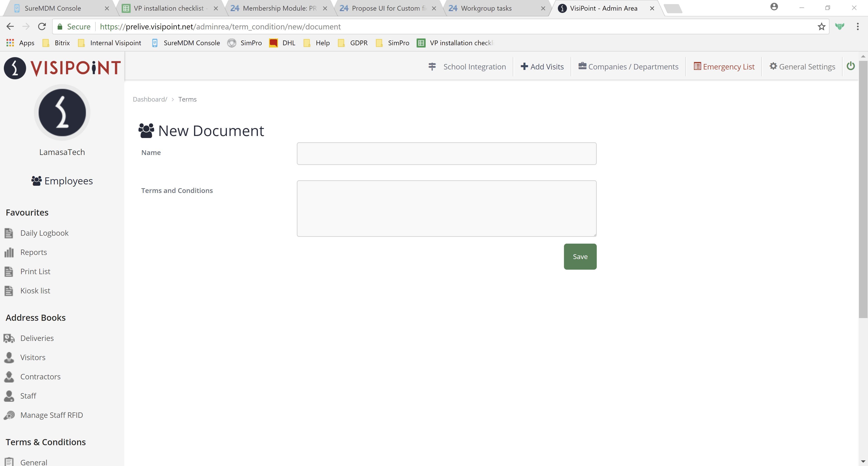Click the page vertical scrollbar thumb
868x466 pixels.
tap(863, 189)
